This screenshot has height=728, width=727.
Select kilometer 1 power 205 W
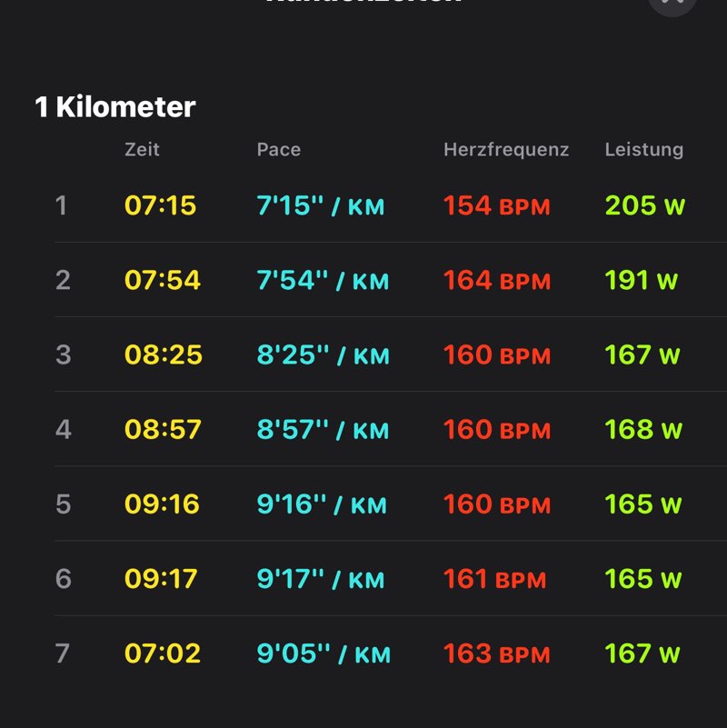coord(645,205)
